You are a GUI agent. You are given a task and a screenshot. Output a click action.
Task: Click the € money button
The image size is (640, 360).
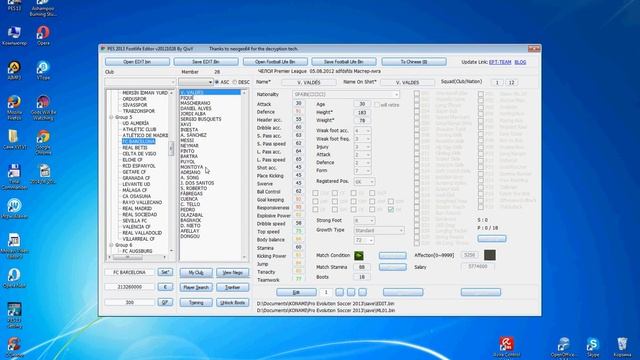(x=165, y=287)
